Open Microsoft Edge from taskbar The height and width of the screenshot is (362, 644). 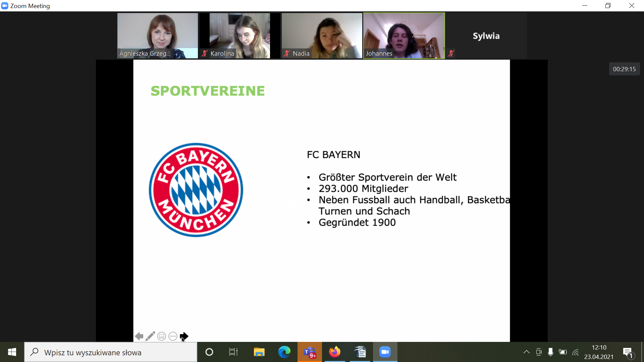[284, 352]
